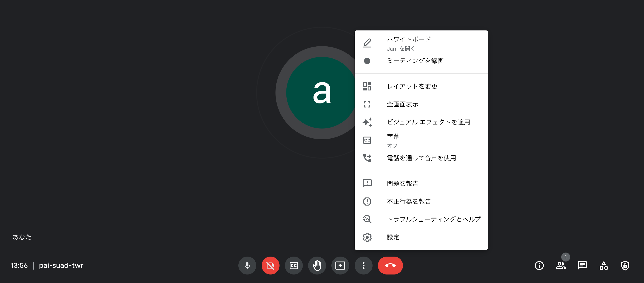Turn on the camera button
644x283 pixels.
[x=270, y=266]
